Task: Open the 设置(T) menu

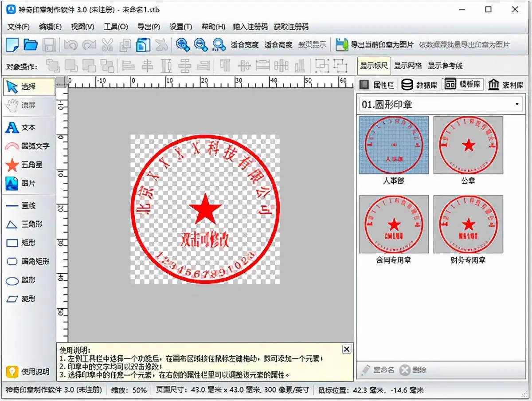Action: click(179, 27)
